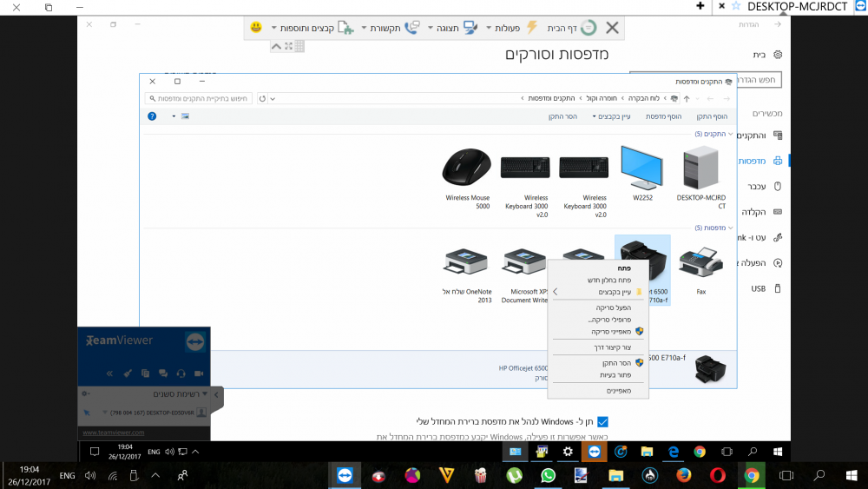This screenshot has width=868, height=489.
Task: Select עכבר mouse in Settings sidebar
Action: pyautogui.click(x=764, y=186)
